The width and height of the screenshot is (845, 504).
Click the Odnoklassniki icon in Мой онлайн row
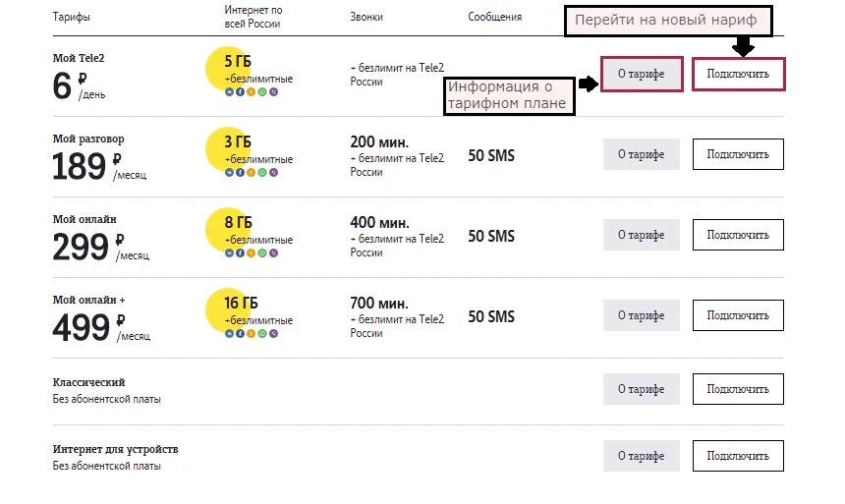[x=252, y=253]
